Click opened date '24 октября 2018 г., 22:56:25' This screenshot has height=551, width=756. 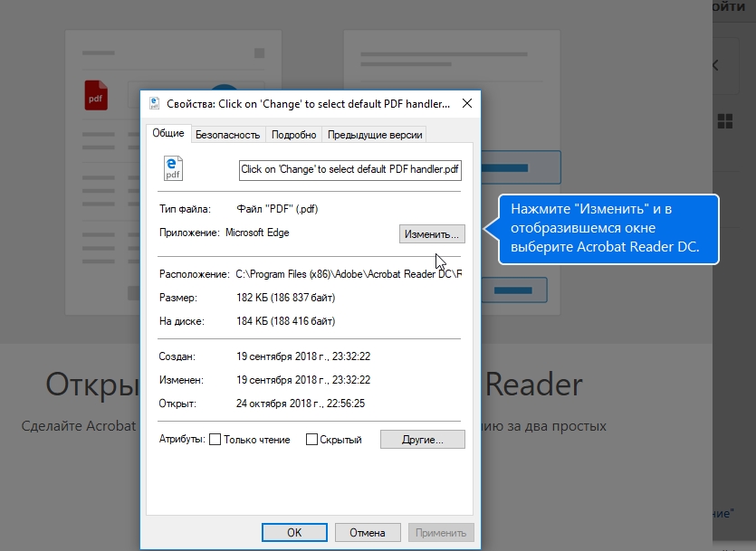(x=301, y=404)
